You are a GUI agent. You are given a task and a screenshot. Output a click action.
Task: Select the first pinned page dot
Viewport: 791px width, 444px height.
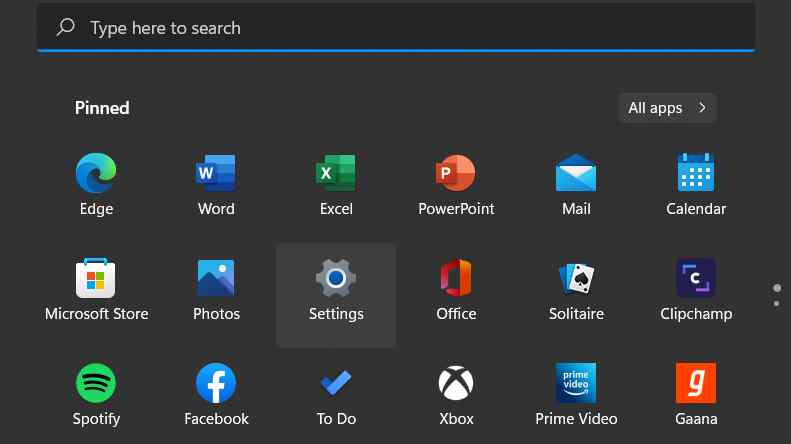pyautogui.click(x=777, y=288)
